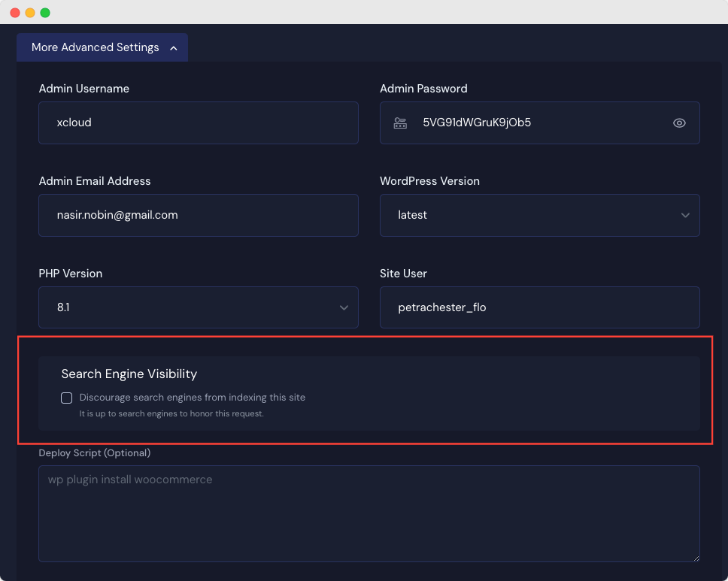This screenshot has width=728, height=581.
Task: Click the resize grip on Deploy Script box
Action: [696, 560]
